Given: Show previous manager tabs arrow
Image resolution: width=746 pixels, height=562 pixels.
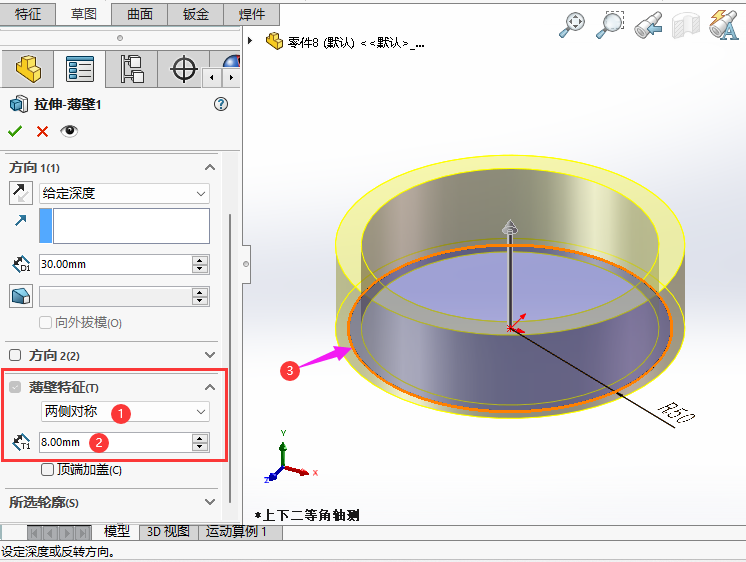Looking at the screenshot, I should [x=212, y=78].
